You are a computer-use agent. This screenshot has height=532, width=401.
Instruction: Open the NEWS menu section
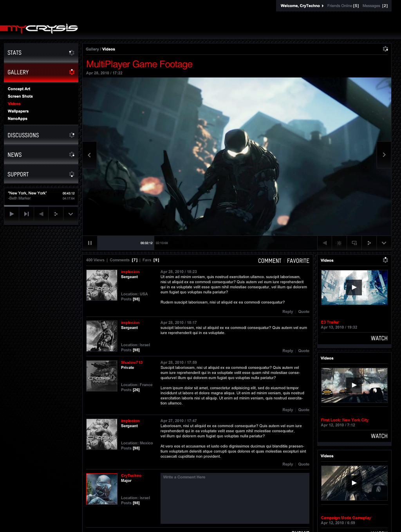41,155
